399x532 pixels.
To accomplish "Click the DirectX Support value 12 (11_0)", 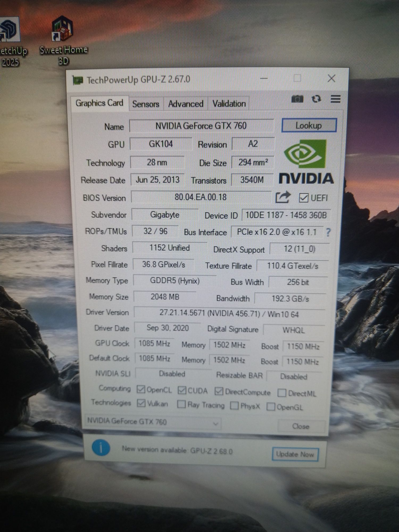I will coord(300,249).
